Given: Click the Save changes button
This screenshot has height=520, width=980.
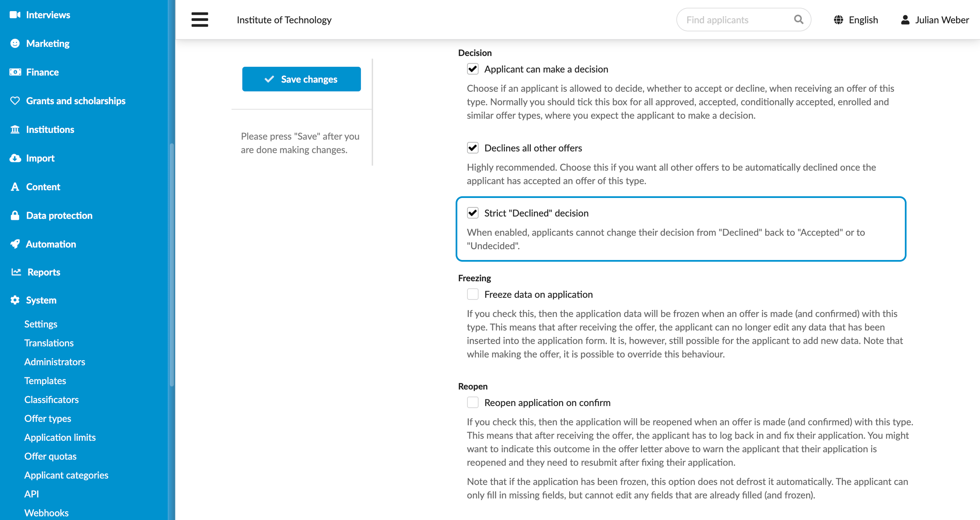Looking at the screenshot, I should [301, 79].
